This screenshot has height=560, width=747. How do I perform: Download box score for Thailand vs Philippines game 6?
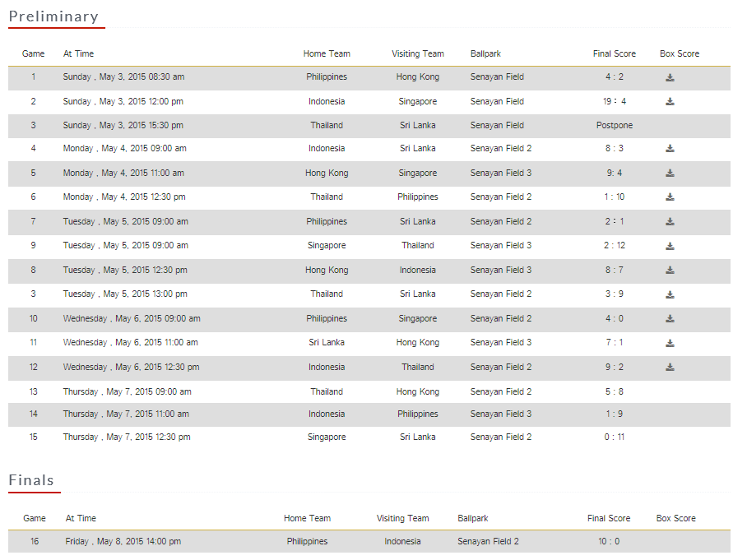point(670,197)
